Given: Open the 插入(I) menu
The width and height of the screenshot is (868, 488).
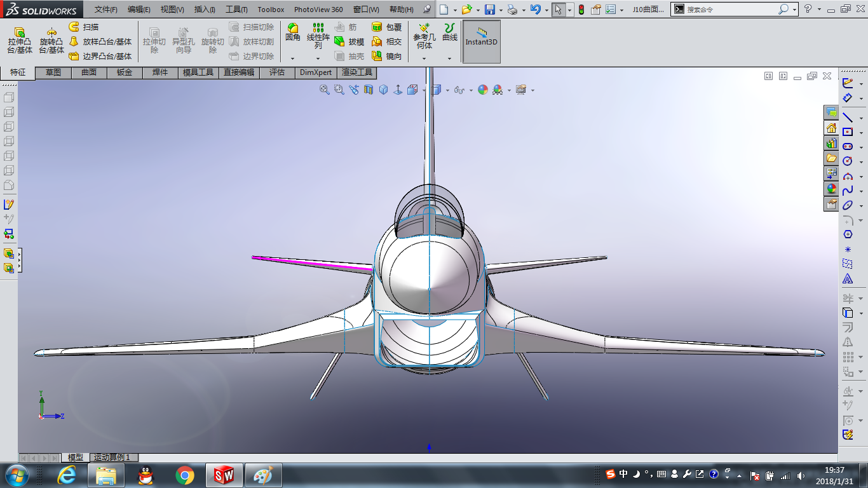Looking at the screenshot, I should point(205,10).
